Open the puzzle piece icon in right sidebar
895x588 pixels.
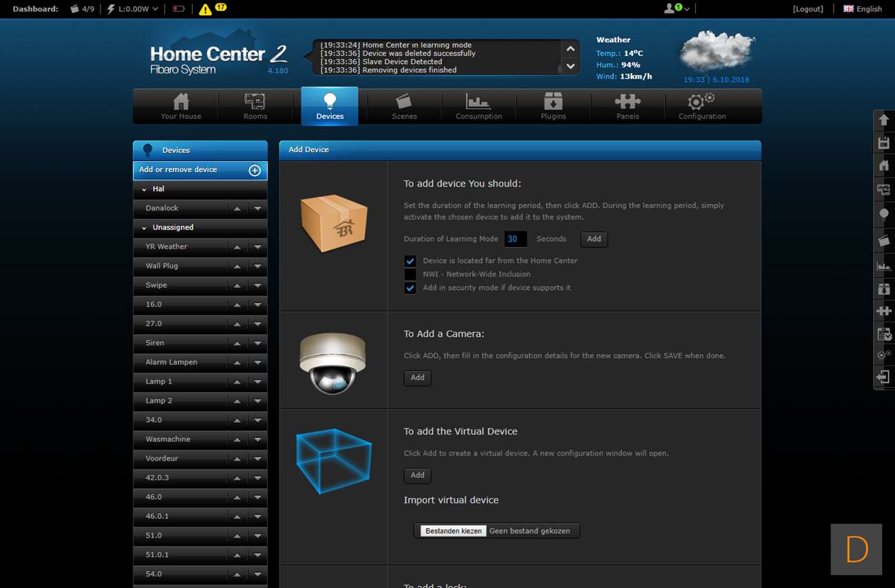884,311
